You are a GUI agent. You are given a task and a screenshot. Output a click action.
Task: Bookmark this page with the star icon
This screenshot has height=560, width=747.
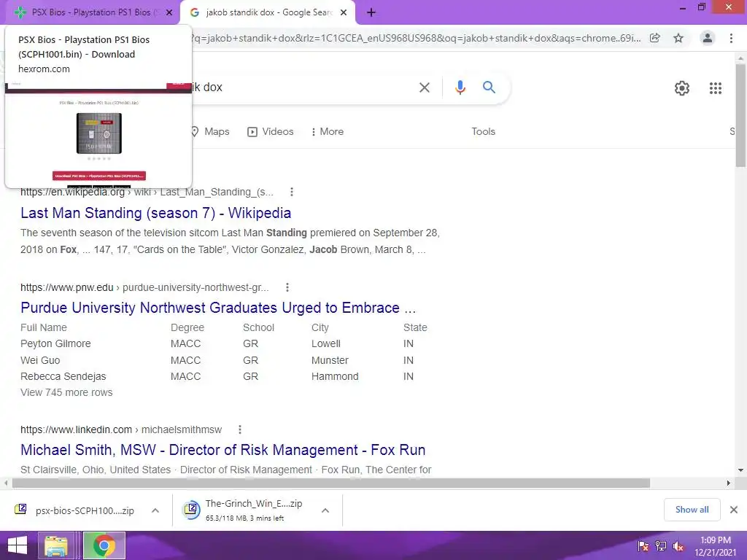(678, 38)
